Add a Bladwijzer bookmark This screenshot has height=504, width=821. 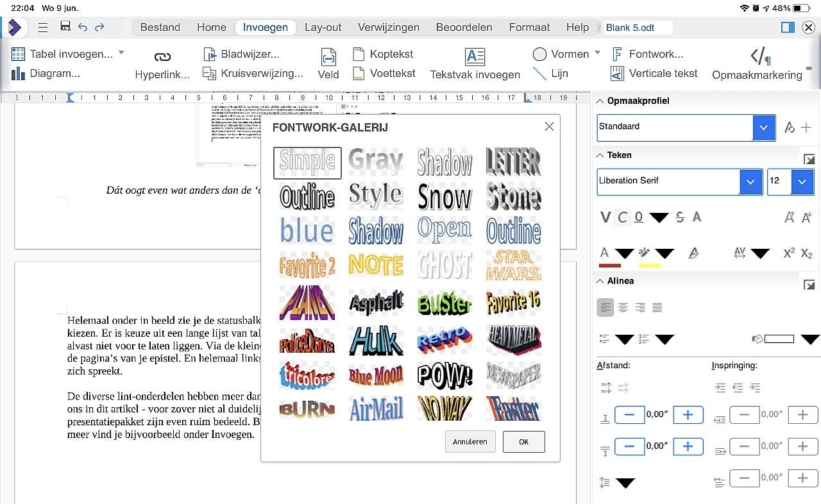pyautogui.click(x=241, y=54)
